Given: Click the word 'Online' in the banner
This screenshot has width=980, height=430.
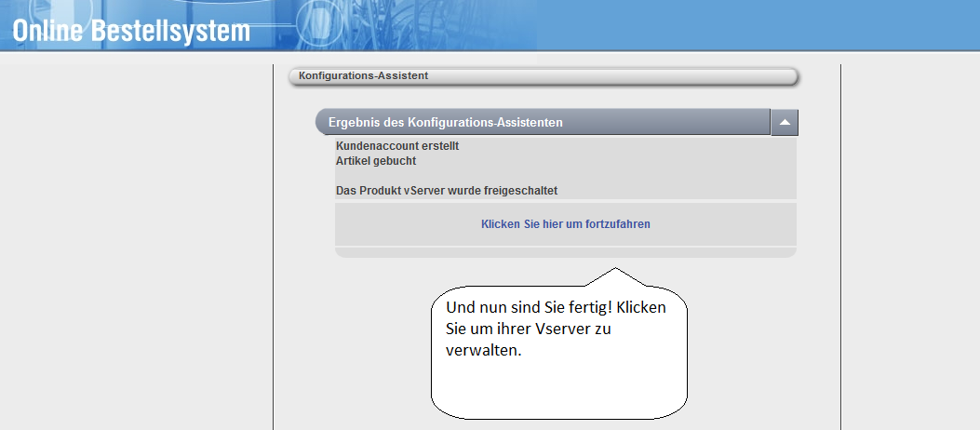Looking at the screenshot, I should [x=48, y=31].
